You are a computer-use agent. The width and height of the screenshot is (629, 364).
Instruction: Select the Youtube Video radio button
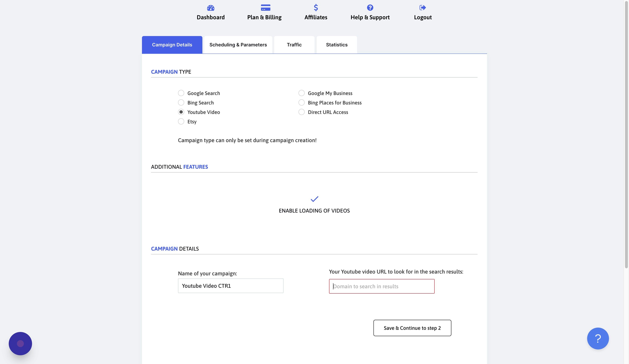181,112
